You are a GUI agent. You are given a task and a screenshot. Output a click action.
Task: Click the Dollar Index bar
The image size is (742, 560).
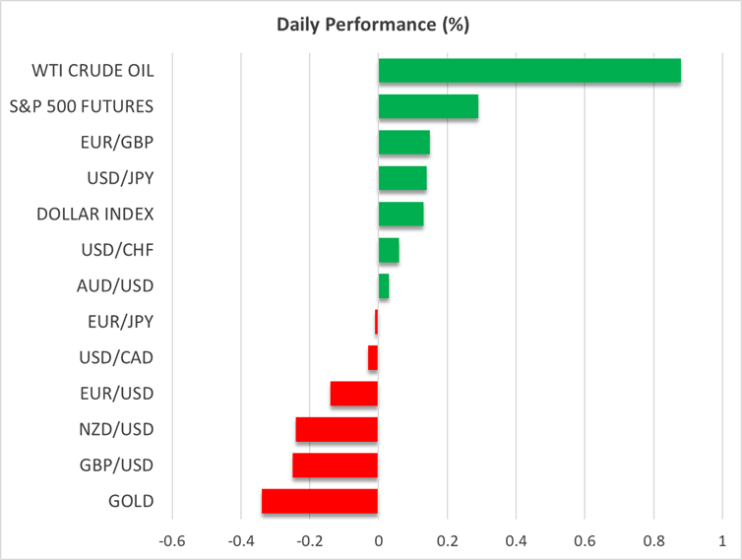[401, 214]
